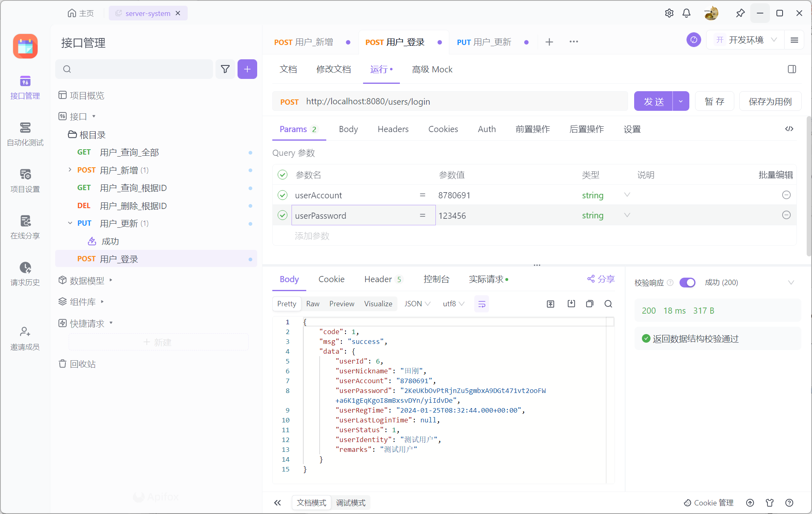Click the help question mark icon
812x514 pixels.
click(x=790, y=503)
